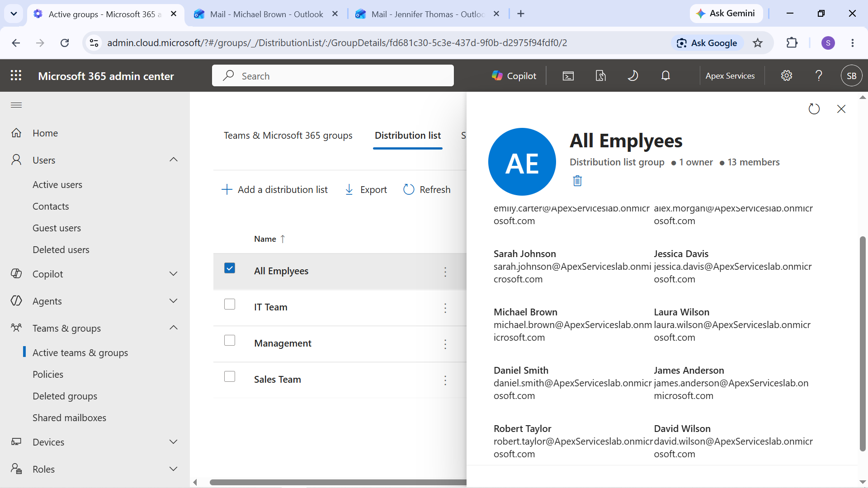
Task: Open the tab search dropdown arrow
Action: (x=14, y=14)
